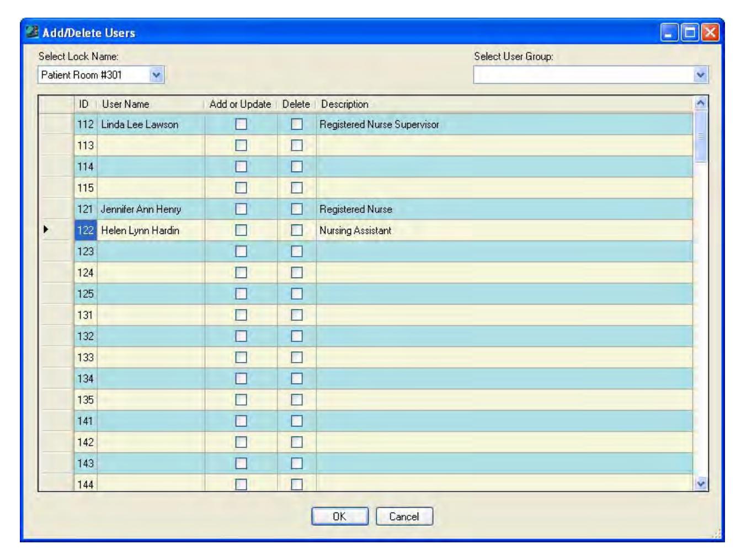Check Add or Update for Linda Lee Lawson

(241, 124)
